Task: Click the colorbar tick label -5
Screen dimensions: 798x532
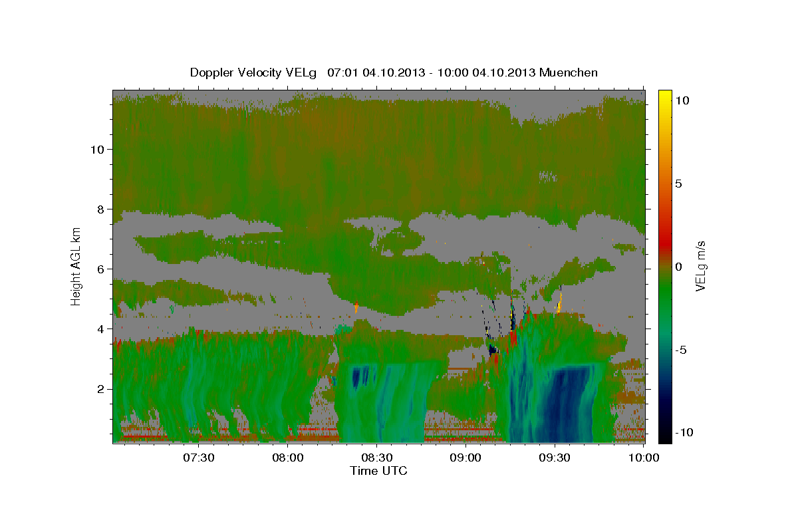Action: click(682, 350)
